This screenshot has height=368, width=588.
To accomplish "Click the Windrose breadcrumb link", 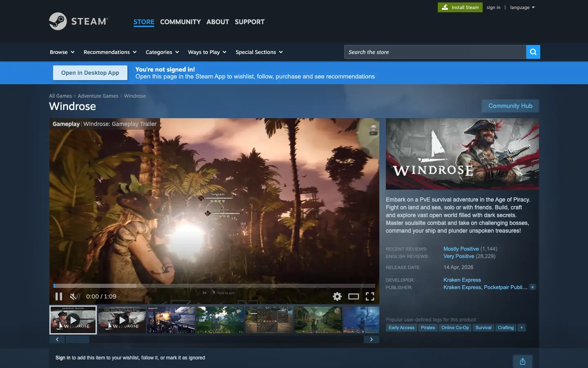I will [x=135, y=96].
